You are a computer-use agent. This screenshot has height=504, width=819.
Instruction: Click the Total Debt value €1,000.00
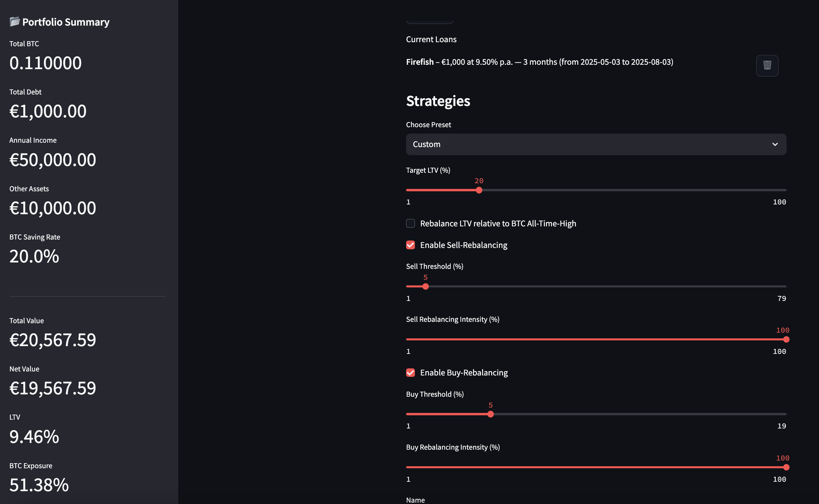click(48, 111)
